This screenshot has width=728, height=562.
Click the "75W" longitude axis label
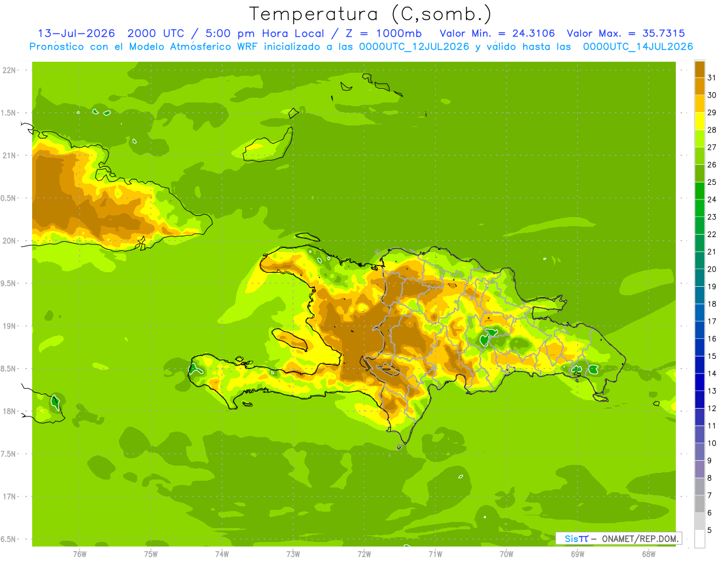(151, 554)
